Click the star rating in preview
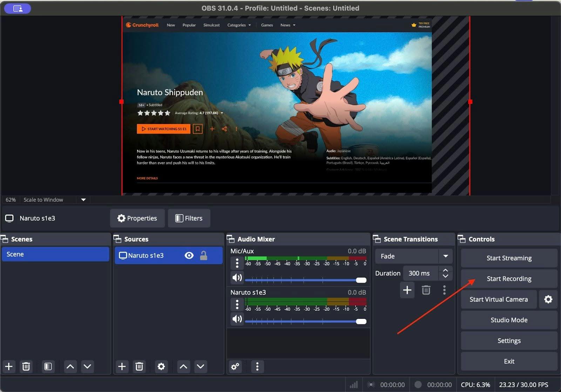This screenshot has height=392, width=561. point(154,113)
